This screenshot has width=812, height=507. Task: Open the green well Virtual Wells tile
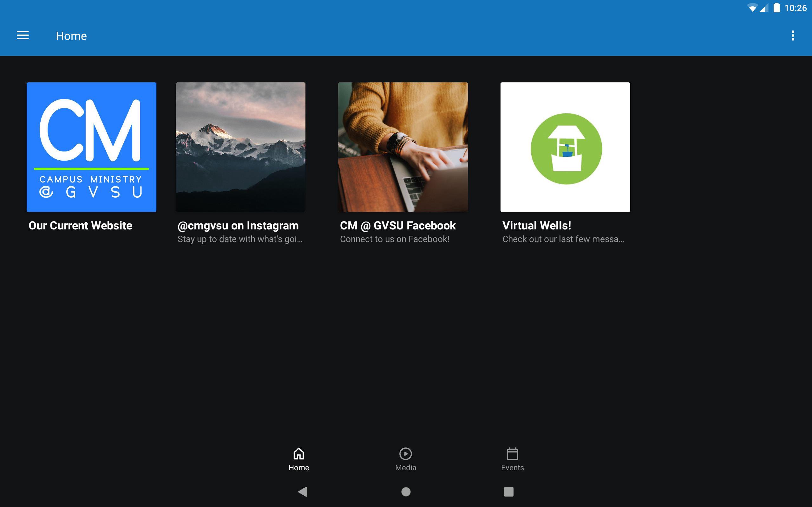(x=565, y=147)
